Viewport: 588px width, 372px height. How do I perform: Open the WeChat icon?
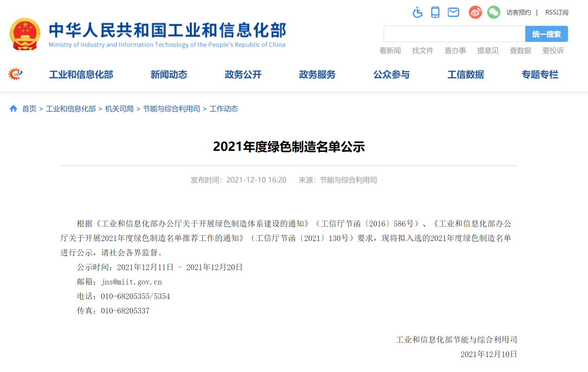pos(493,13)
